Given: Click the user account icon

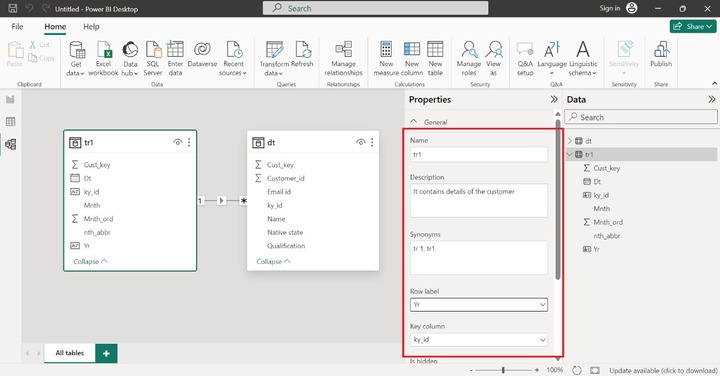Looking at the screenshot, I should [632, 8].
